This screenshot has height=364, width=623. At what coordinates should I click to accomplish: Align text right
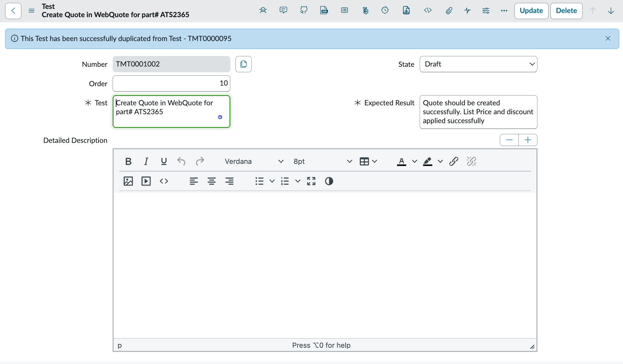(229, 181)
